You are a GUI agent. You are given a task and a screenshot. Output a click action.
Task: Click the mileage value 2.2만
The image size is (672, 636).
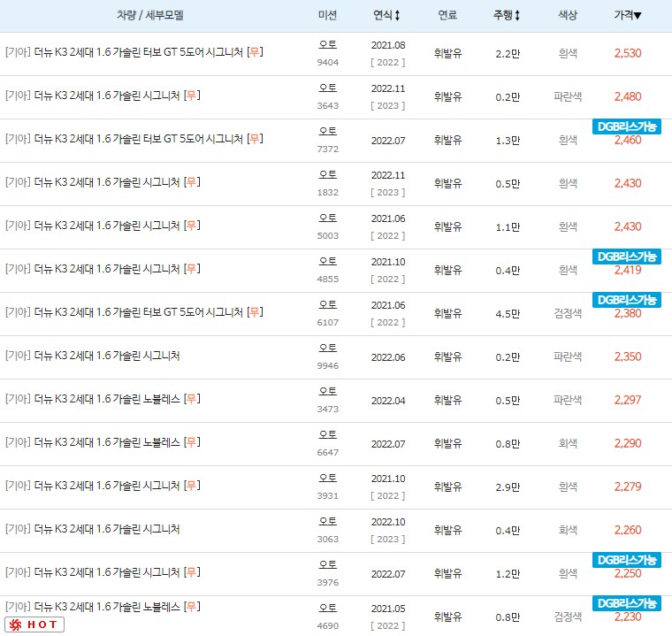click(508, 54)
